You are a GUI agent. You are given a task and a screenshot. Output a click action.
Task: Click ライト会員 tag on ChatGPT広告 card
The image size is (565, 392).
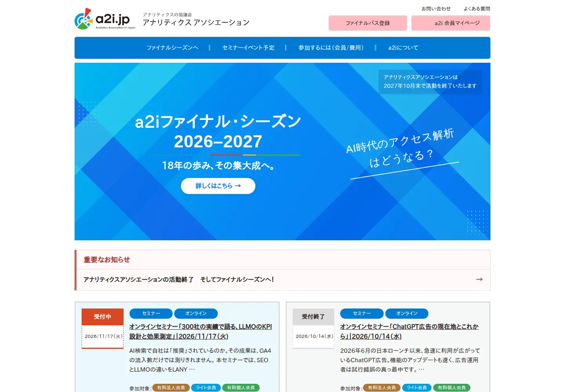click(417, 388)
